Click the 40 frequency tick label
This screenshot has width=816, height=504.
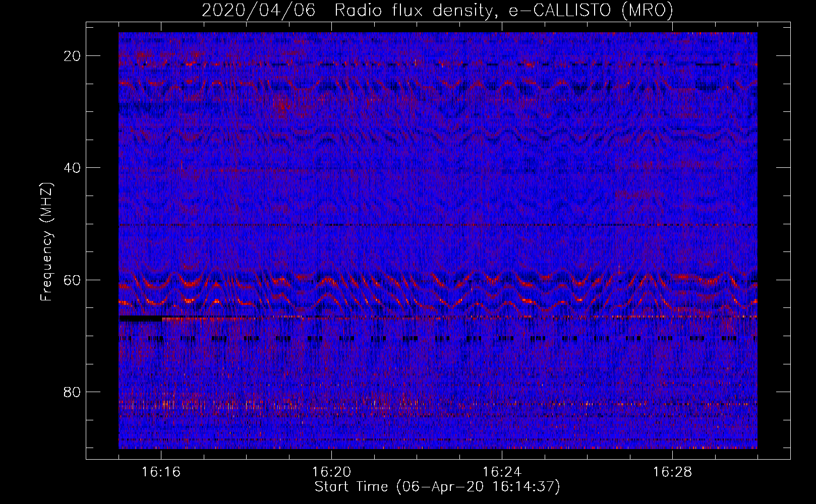point(73,168)
